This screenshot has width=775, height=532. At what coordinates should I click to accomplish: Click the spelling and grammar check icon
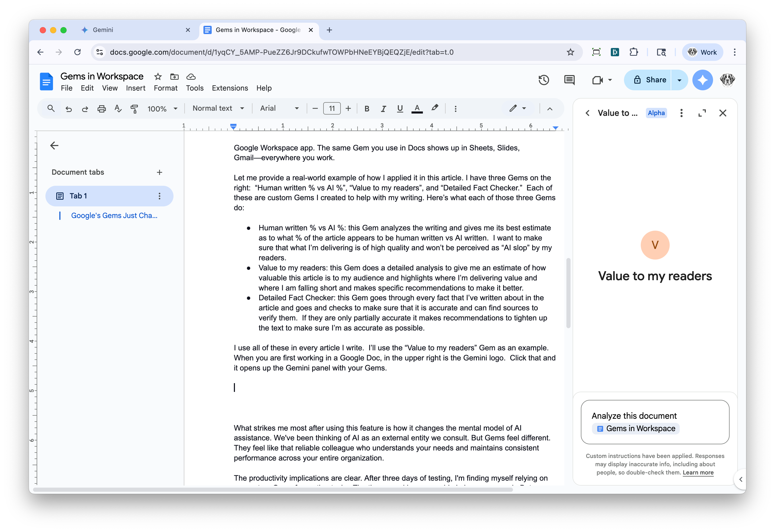(118, 109)
